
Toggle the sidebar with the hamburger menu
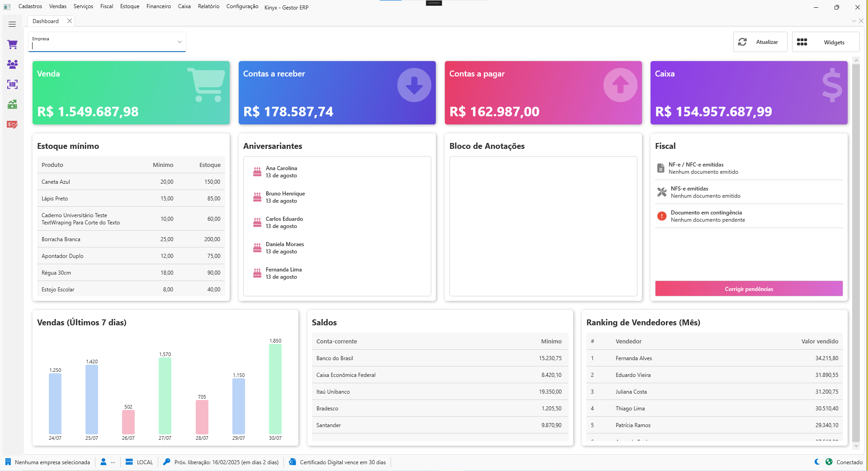12,24
